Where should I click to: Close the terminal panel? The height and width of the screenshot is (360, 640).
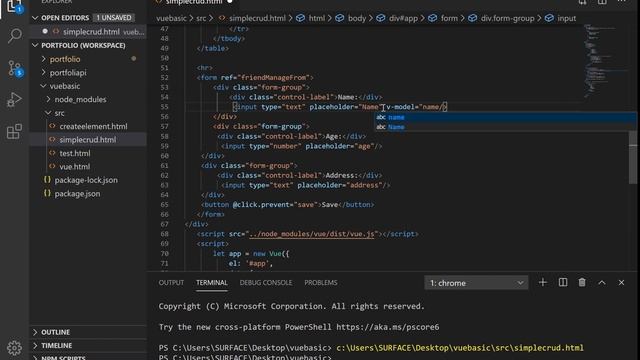[621, 282]
